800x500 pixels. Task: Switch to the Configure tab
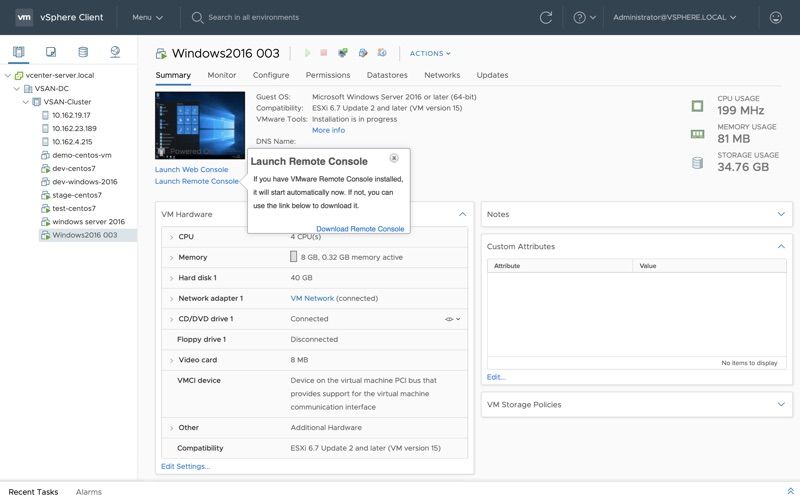(271, 75)
